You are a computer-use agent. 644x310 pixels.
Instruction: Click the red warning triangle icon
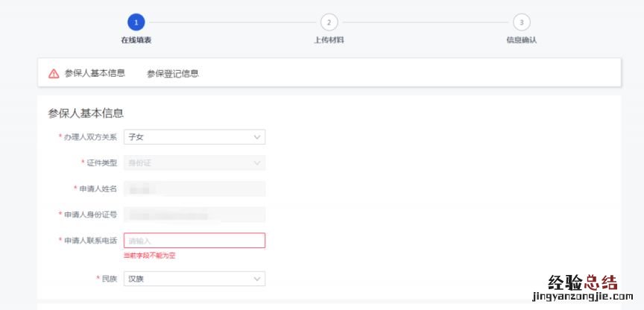(54, 74)
